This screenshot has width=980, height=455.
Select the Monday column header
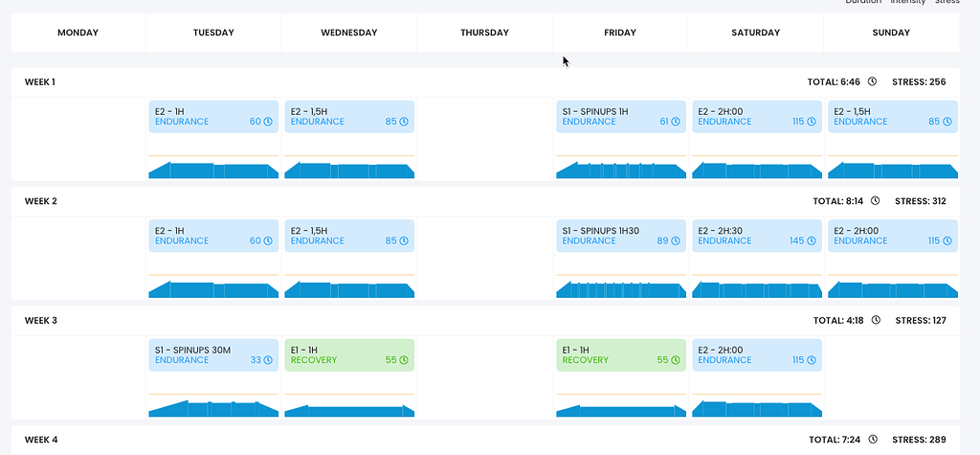78,33
